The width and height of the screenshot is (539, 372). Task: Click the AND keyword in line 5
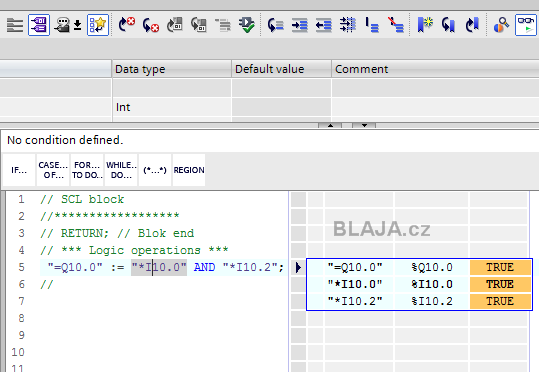pos(205,267)
